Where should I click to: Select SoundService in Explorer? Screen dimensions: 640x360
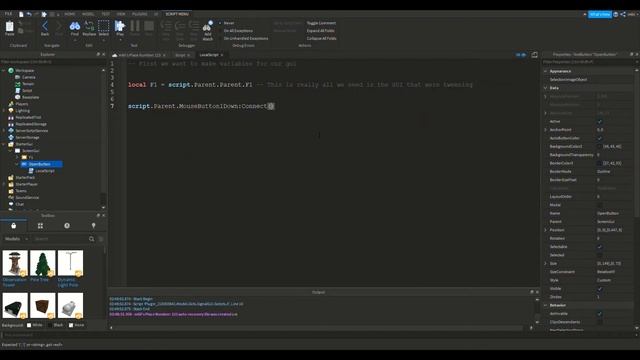click(27, 198)
